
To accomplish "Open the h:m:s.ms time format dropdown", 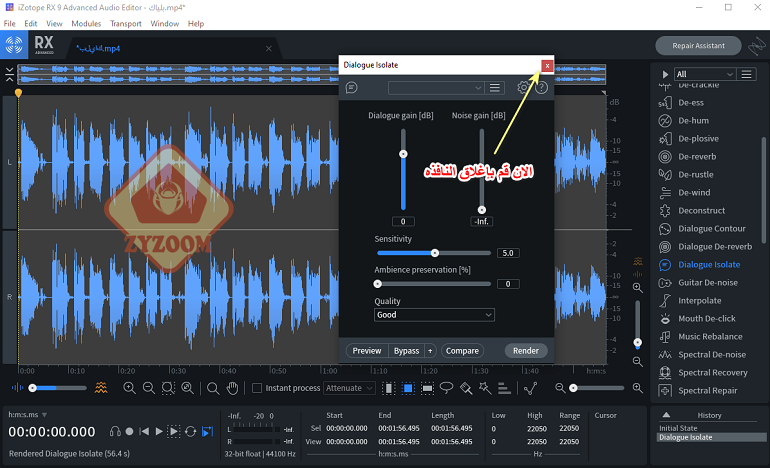I will (28, 414).
